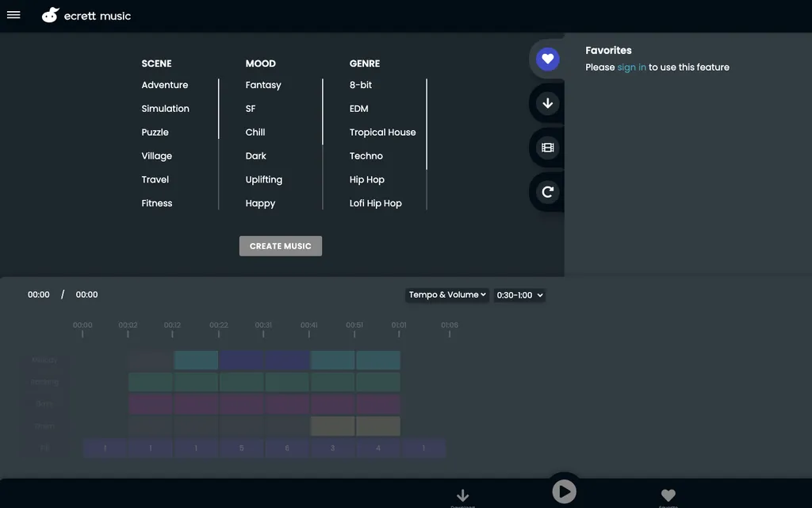Expand the Tempo & Volume dropdown
This screenshot has height=508, width=812.
[x=447, y=294]
